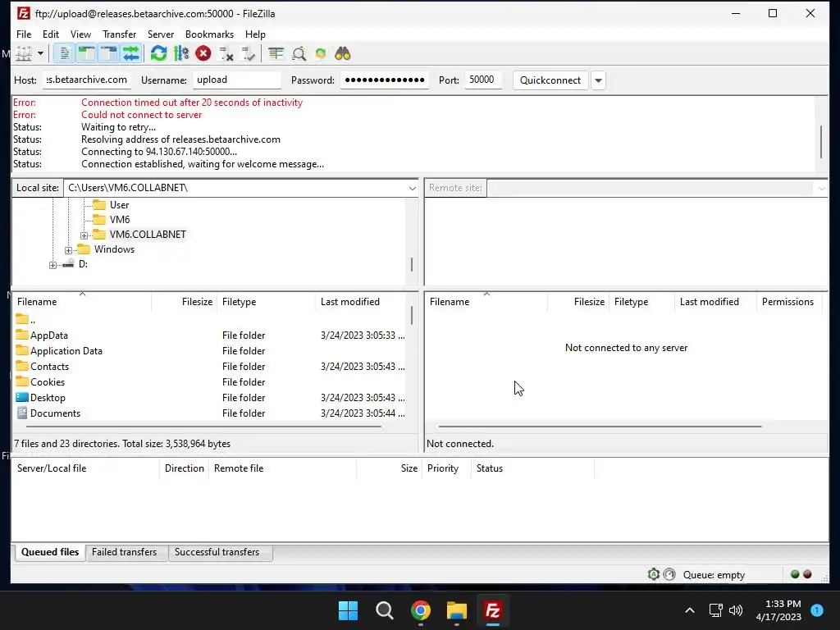Open the Local site path dropdown
840x630 pixels.
click(x=412, y=188)
